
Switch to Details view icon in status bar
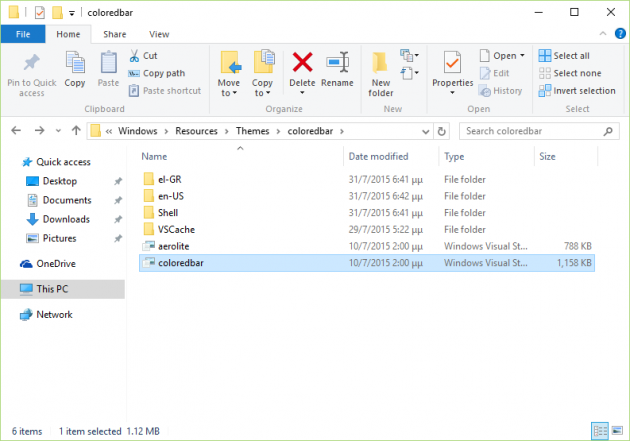tap(600, 431)
